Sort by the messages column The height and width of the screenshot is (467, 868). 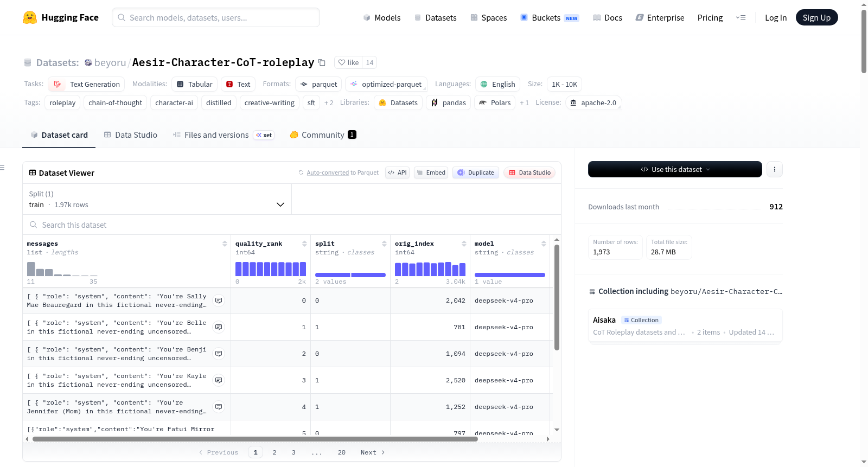coord(225,244)
